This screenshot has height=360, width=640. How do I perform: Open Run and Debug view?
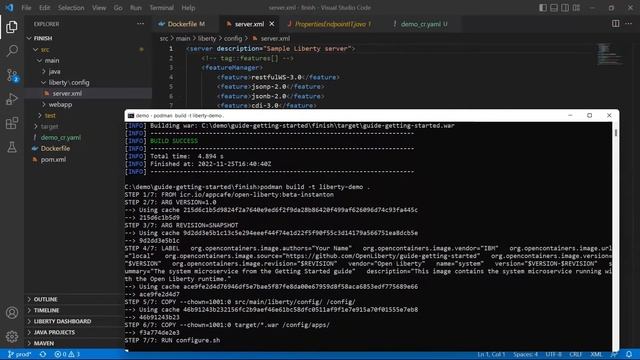coord(12,99)
